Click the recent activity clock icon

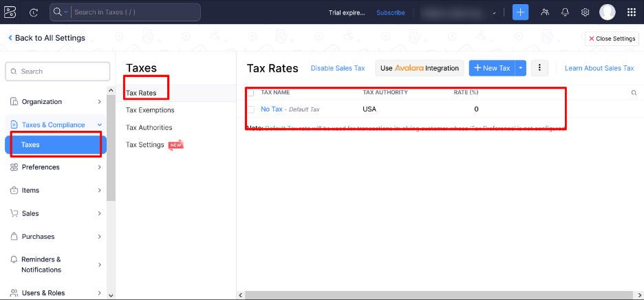click(x=34, y=12)
